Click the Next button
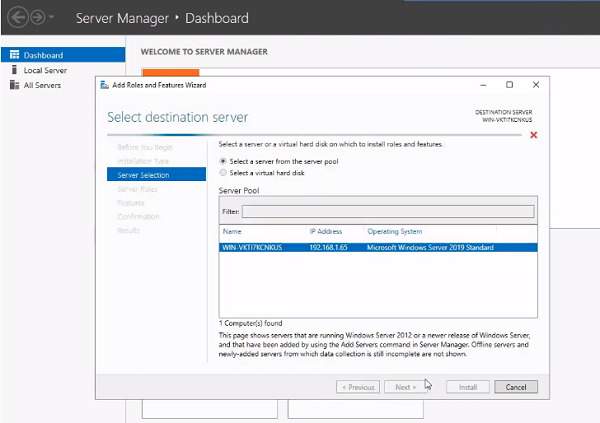 pos(406,387)
